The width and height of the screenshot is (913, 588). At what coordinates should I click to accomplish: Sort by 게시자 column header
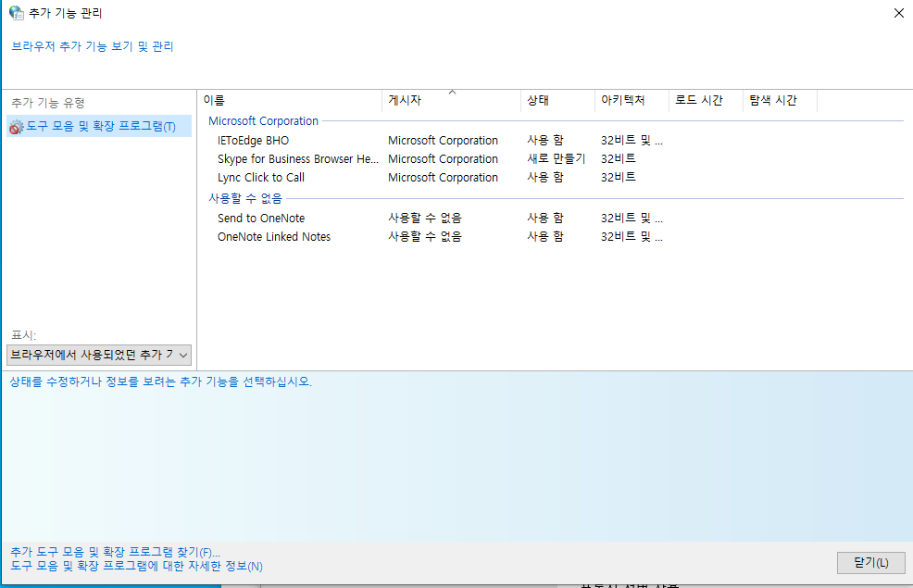click(451, 100)
